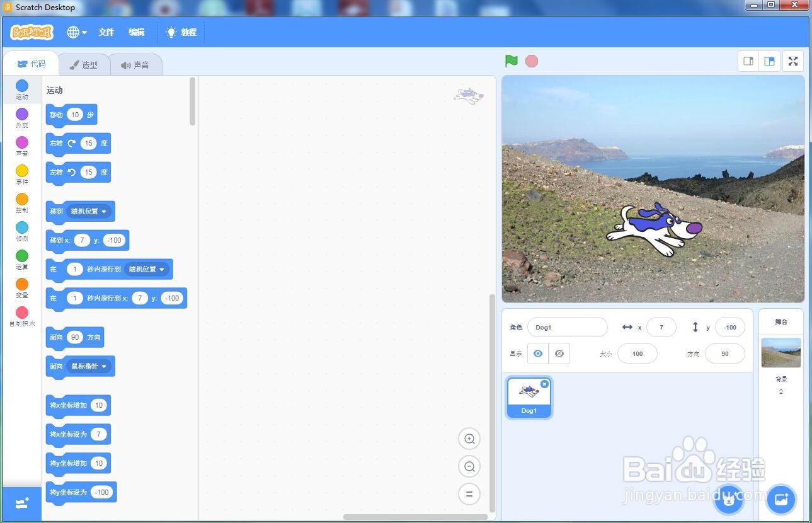Show the sprite with eye icon
This screenshot has width=812, height=523.
(537, 353)
